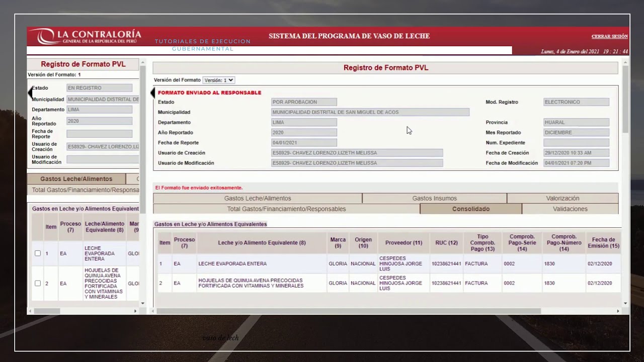This screenshot has height=362, width=644.
Task: Click the left panel Año Reportado field
Action: (100, 121)
